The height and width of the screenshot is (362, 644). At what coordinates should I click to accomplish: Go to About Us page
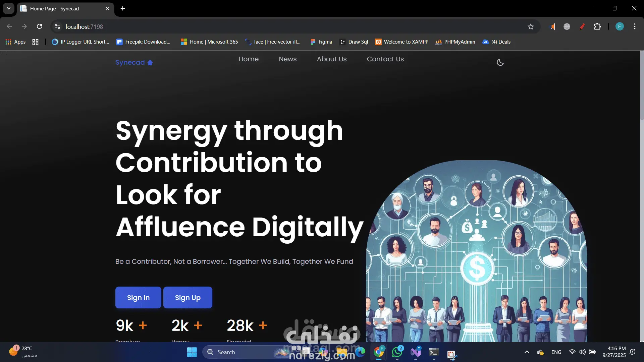331,59
